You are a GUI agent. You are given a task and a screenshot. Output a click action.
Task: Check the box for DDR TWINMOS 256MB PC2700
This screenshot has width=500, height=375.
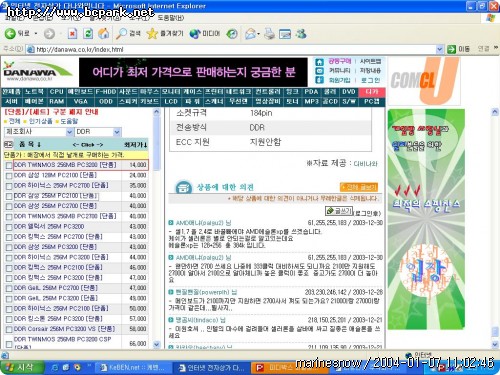click(9, 217)
